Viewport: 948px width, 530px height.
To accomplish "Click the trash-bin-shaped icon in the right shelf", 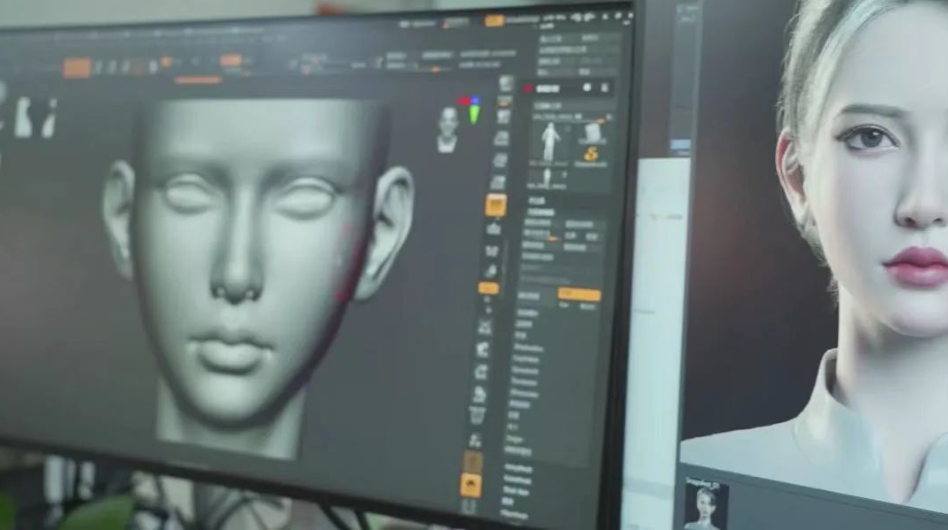I will pyautogui.click(x=477, y=415).
